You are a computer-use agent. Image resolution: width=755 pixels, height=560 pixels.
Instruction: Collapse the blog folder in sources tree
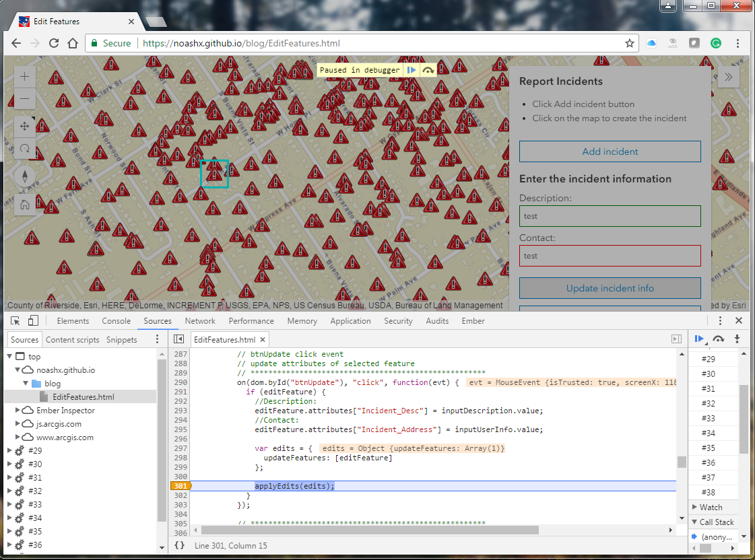point(26,384)
